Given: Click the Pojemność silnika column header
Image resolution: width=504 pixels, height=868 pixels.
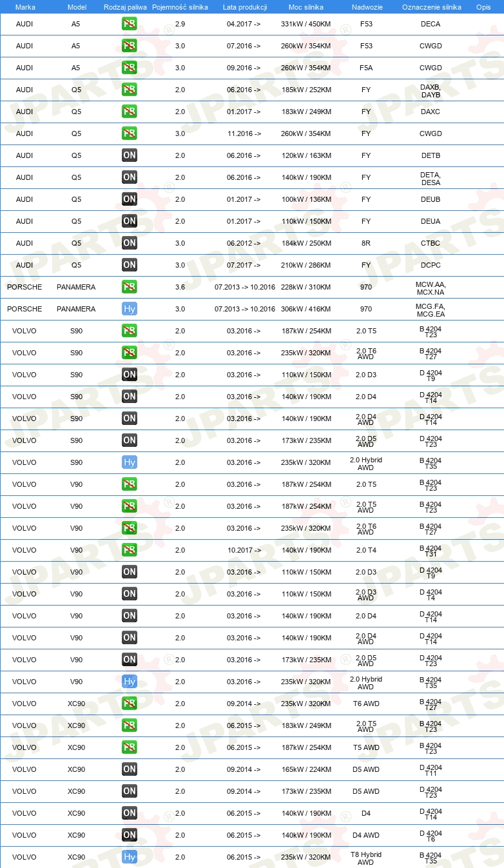Looking at the screenshot, I should (x=180, y=6).
